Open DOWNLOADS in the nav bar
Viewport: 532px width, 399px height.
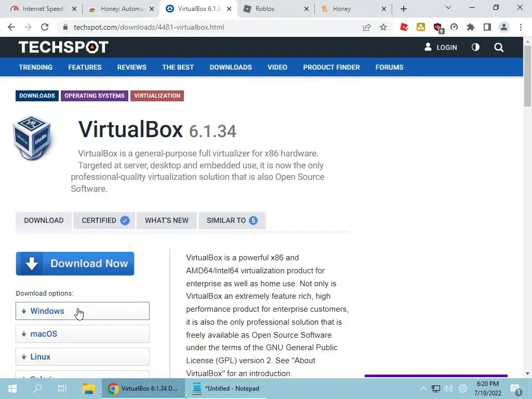[231, 67]
